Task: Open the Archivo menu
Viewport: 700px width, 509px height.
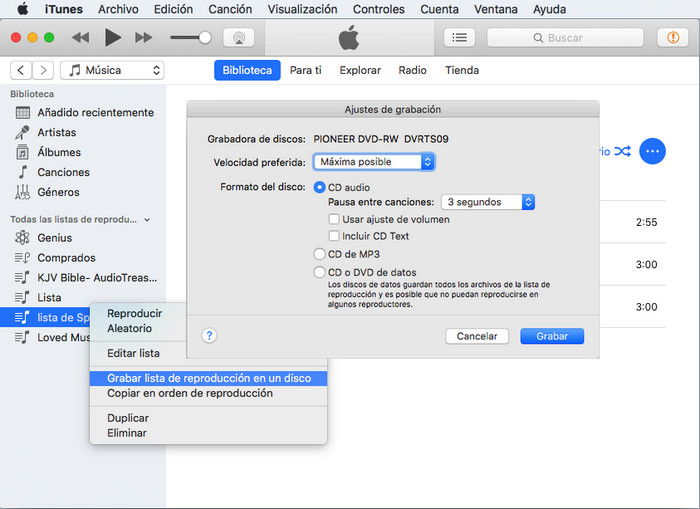Action: tap(118, 9)
